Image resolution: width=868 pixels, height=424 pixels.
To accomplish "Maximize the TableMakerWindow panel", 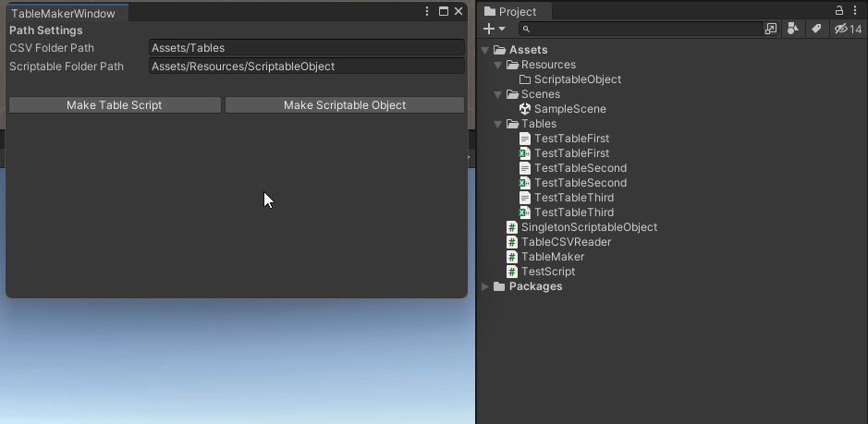I will (x=444, y=11).
